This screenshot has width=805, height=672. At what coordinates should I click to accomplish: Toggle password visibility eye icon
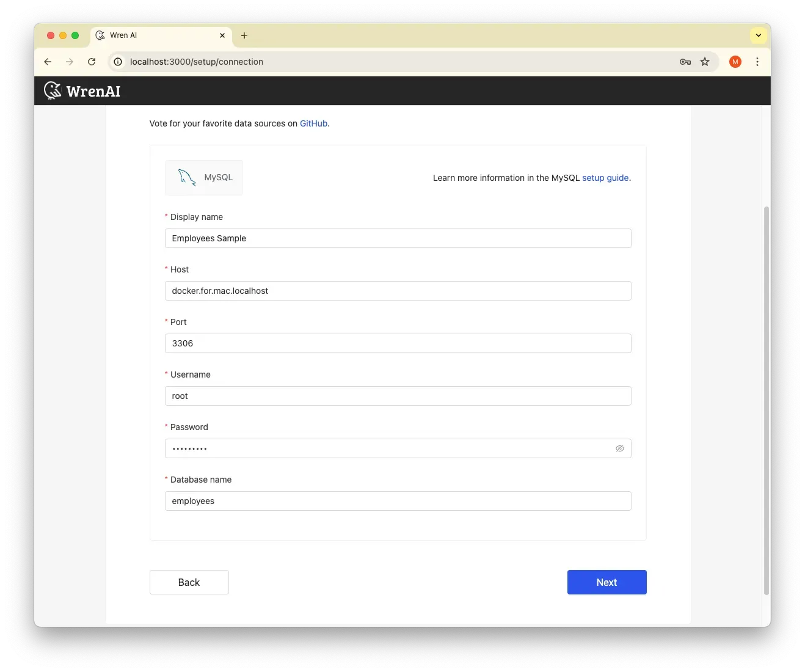pyautogui.click(x=620, y=448)
